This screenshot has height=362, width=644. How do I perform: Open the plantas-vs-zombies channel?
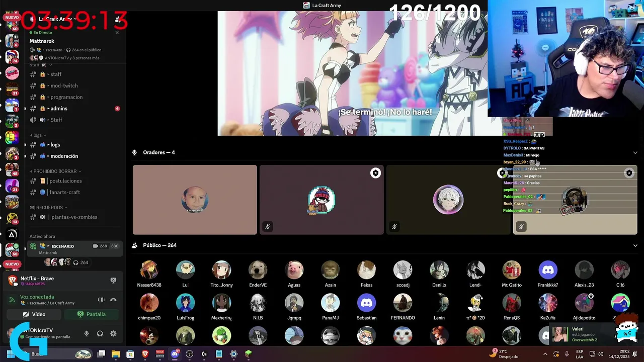74,217
